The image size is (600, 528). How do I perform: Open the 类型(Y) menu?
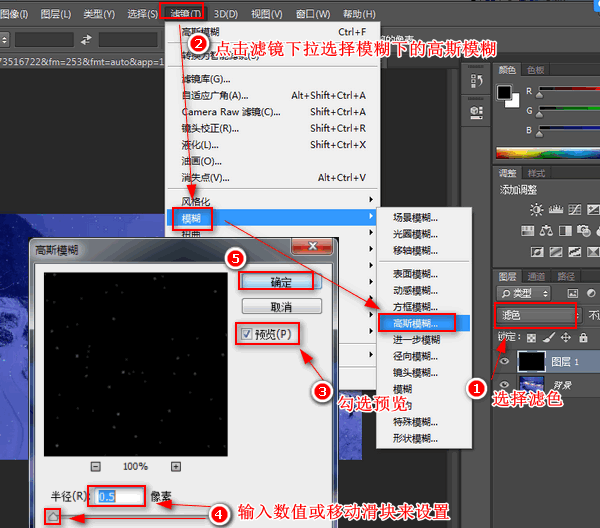pyautogui.click(x=99, y=14)
